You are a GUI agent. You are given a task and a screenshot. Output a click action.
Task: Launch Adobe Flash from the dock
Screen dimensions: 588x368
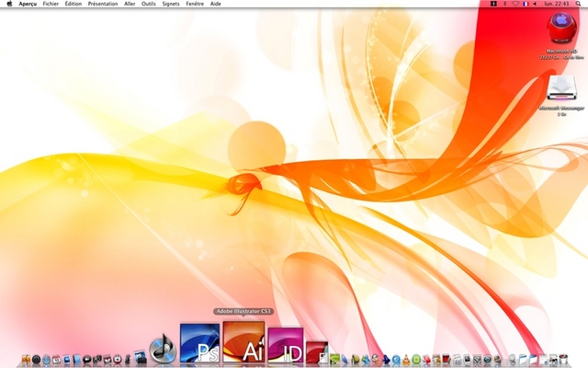(317, 352)
